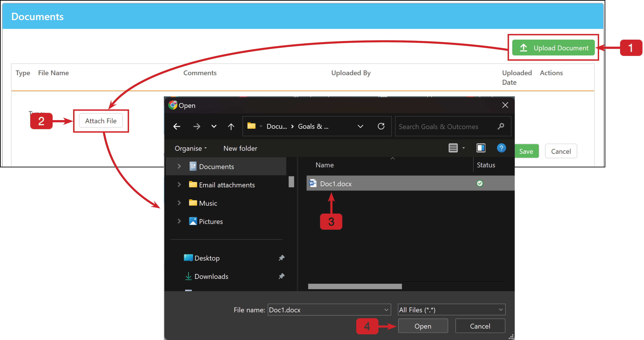Viewport: 644px width, 340px height.
Task: Open the Organise menu
Action: (x=191, y=148)
